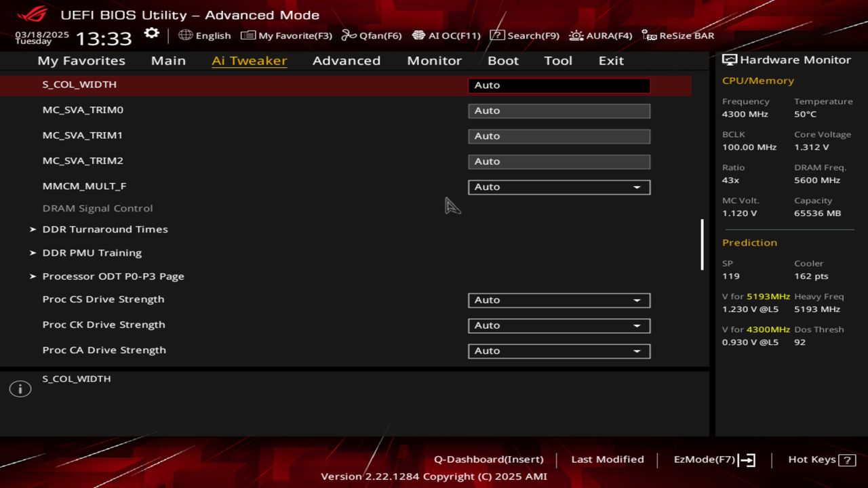Click the 4300 MHz frequency value
Viewport: 868px width, 488px height.
[745, 114]
